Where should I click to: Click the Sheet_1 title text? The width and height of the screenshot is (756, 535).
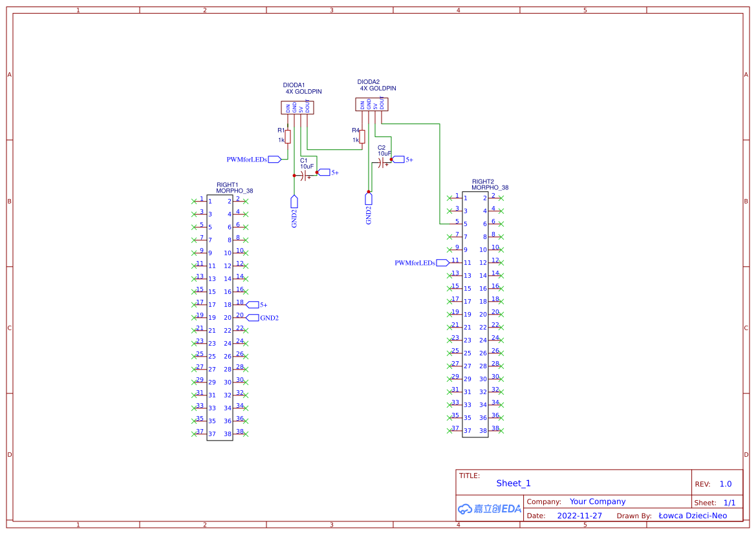(x=513, y=483)
